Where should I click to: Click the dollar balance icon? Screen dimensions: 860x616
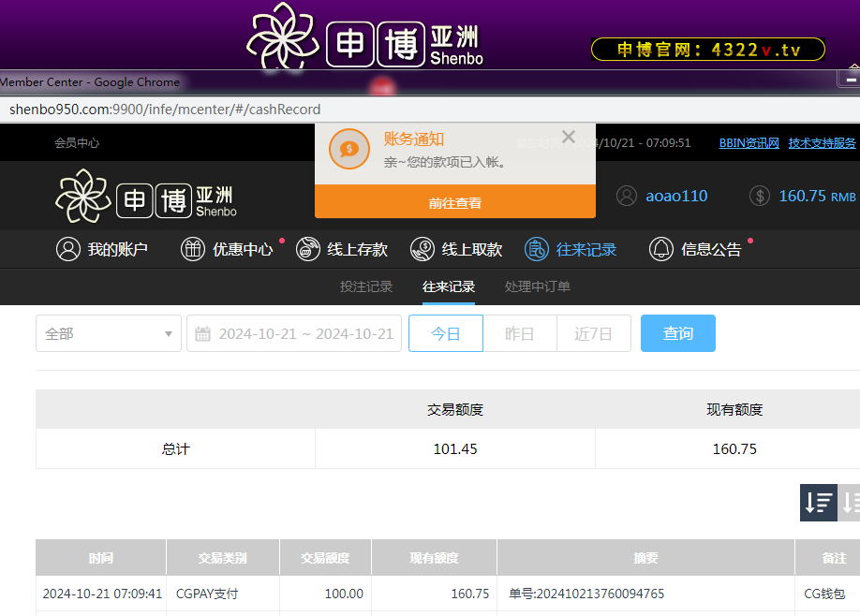[x=760, y=196]
